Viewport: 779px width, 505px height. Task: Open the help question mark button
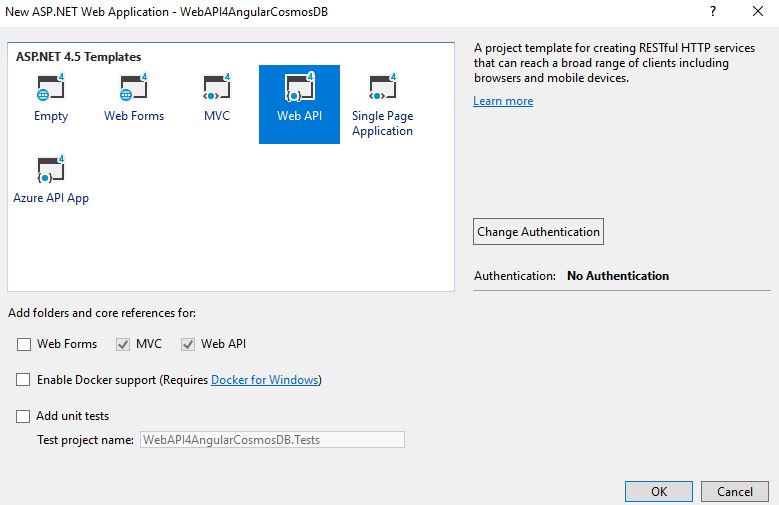(x=713, y=11)
